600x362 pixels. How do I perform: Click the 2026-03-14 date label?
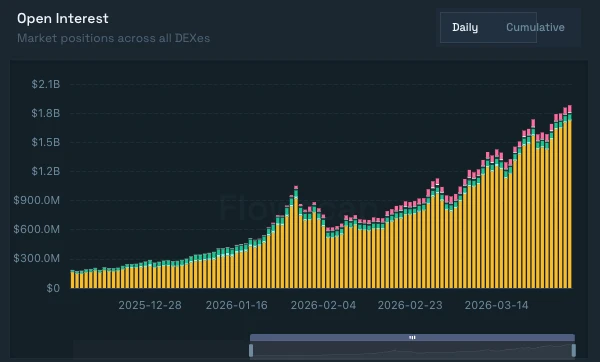click(x=496, y=305)
